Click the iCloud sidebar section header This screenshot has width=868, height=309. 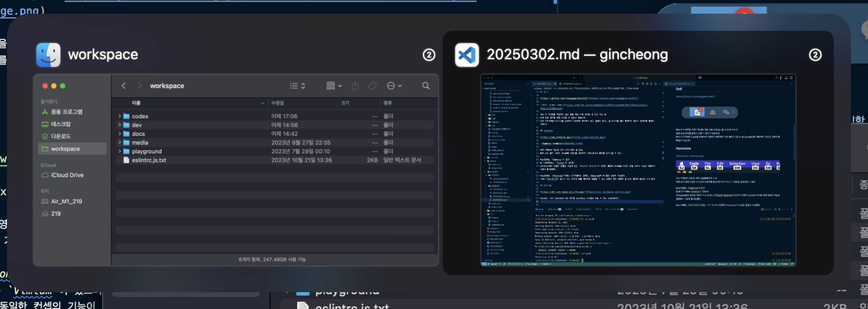[49, 165]
